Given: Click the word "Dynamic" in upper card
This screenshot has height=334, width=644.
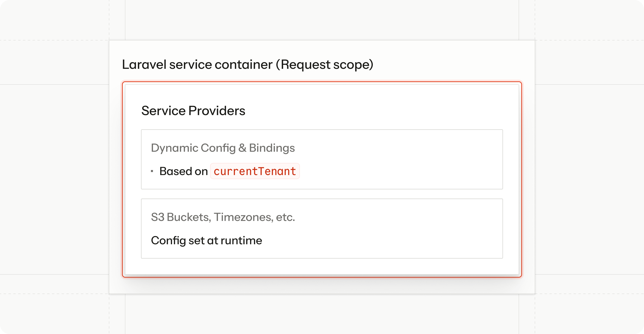Looking at the screenshot, I should (174, 148).
